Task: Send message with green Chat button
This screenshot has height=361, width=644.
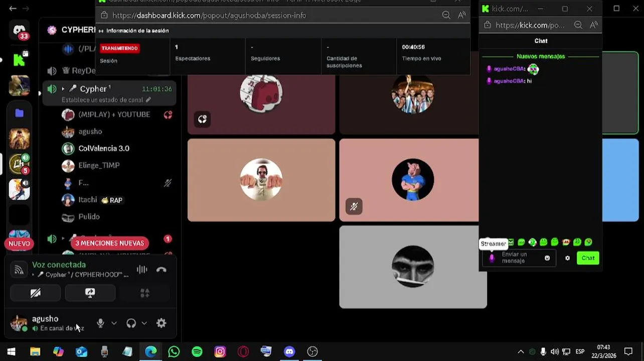Action: tap(588, 258)
